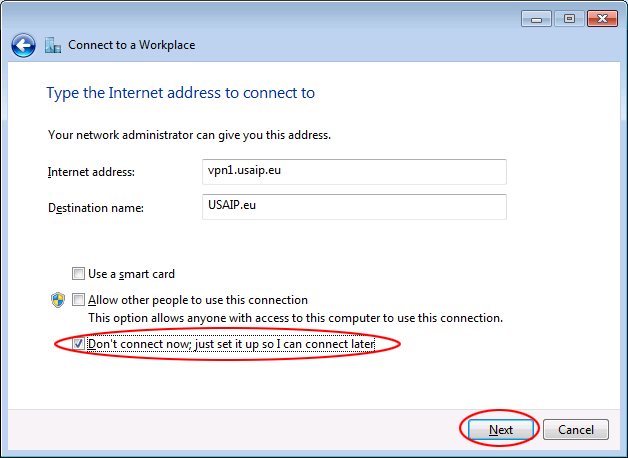Screen dimensions: 628x458
Task: Minimize the Connect to a Workplace window
Action: pos(537,18)
